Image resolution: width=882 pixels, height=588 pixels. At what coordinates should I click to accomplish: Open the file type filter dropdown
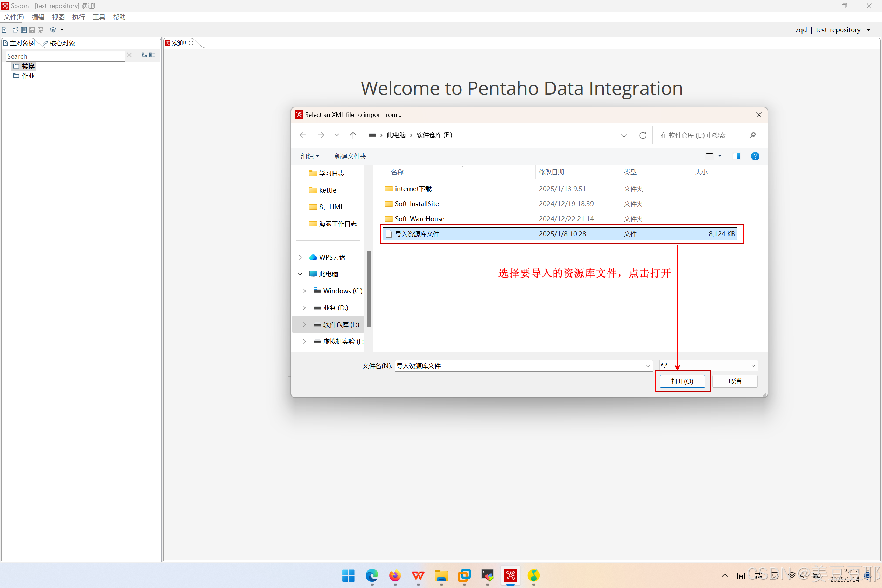753,366
